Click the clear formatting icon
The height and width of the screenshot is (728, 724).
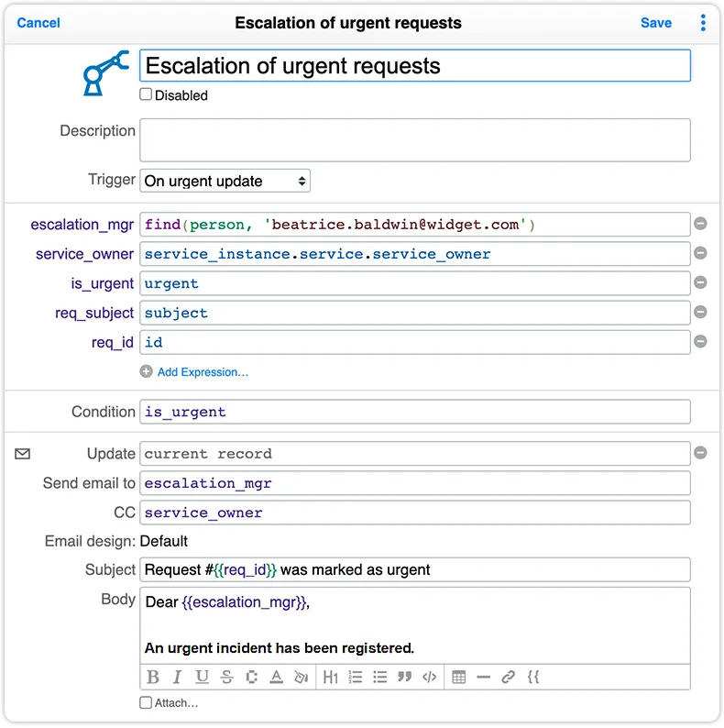[x=302, y=678]
